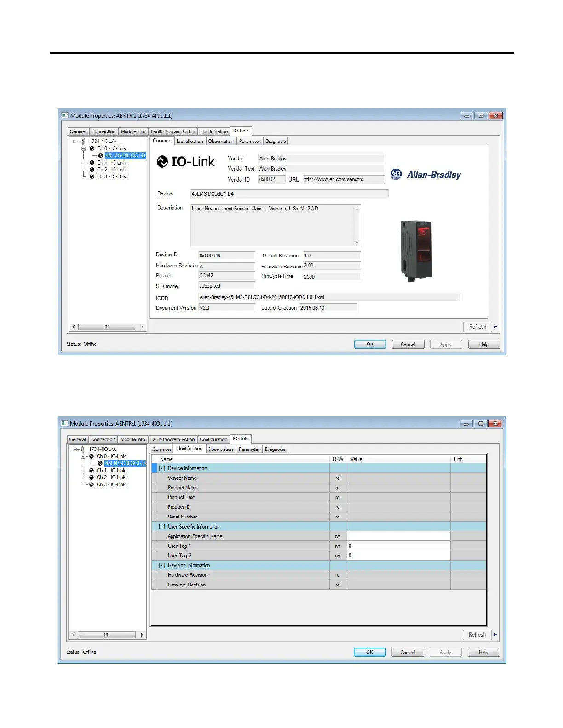The height and width of the screenshot is (728, 563).
Task: Click the IO-Link logo on the Common page
Action: click(186, 162)
